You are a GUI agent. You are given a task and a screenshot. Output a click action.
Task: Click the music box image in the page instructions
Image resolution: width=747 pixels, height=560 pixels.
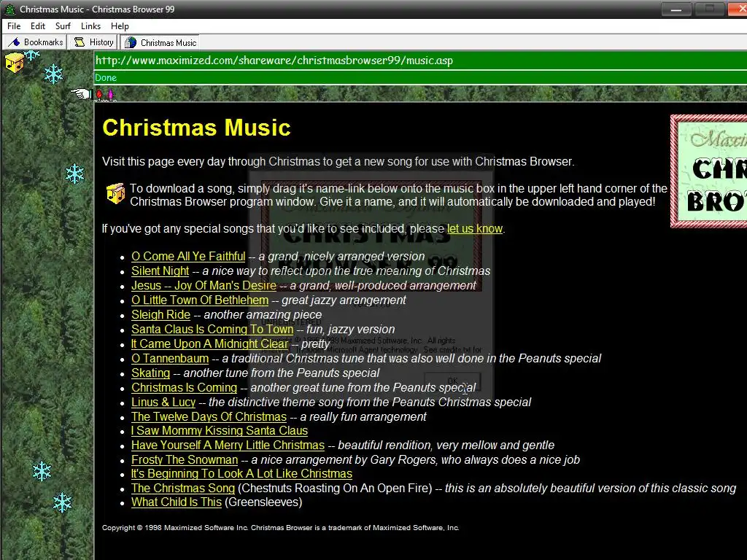click(116, 194)
